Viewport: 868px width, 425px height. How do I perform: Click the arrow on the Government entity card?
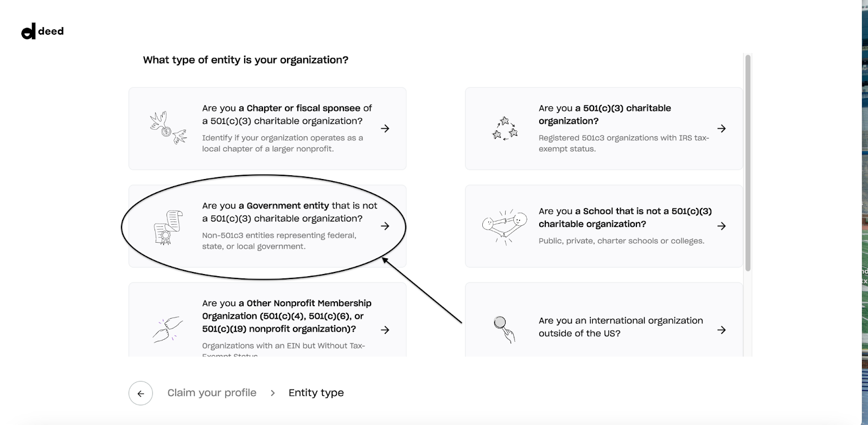click(x=386, y=226)
